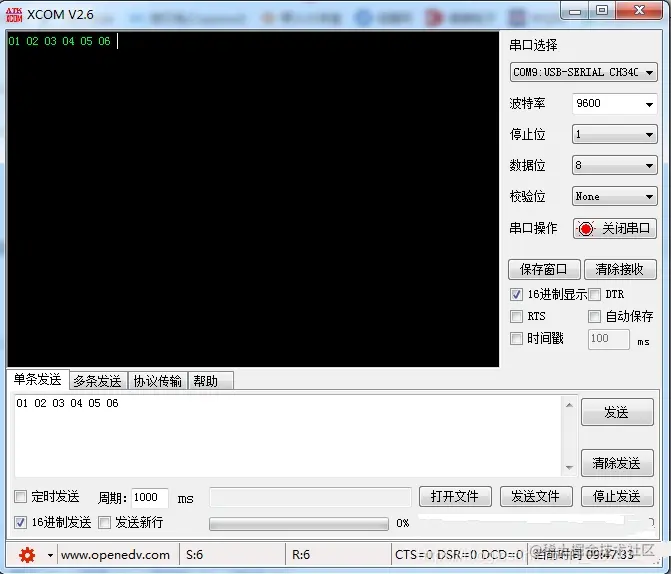This screenshot has width=671, height=574.
Task: Minimize the XCOM window
Action: tap(575, 12)
